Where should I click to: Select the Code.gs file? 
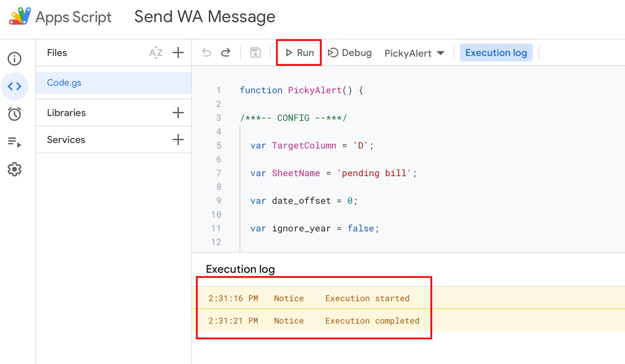(64, 83)
